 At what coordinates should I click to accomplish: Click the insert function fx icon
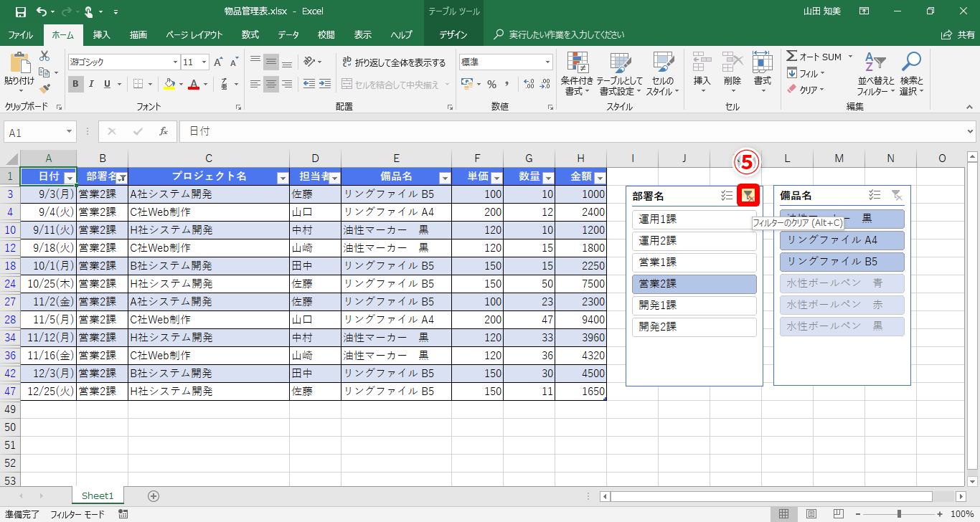pos(164,132)
